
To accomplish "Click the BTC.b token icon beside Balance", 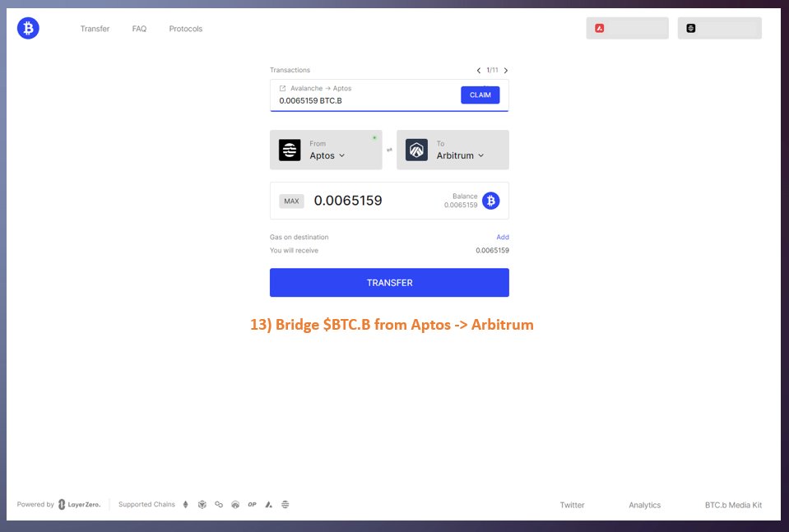I will tap(490, 201).
